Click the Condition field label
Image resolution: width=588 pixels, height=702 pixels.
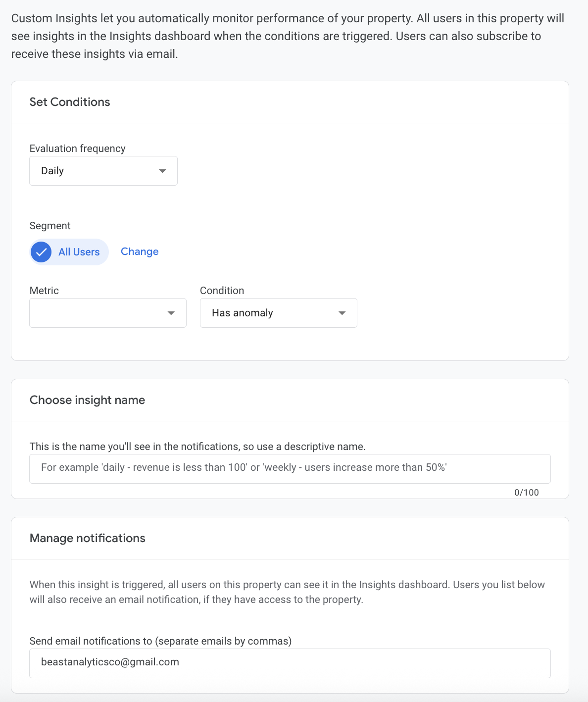pyautogui.click(x=222, y=291)
